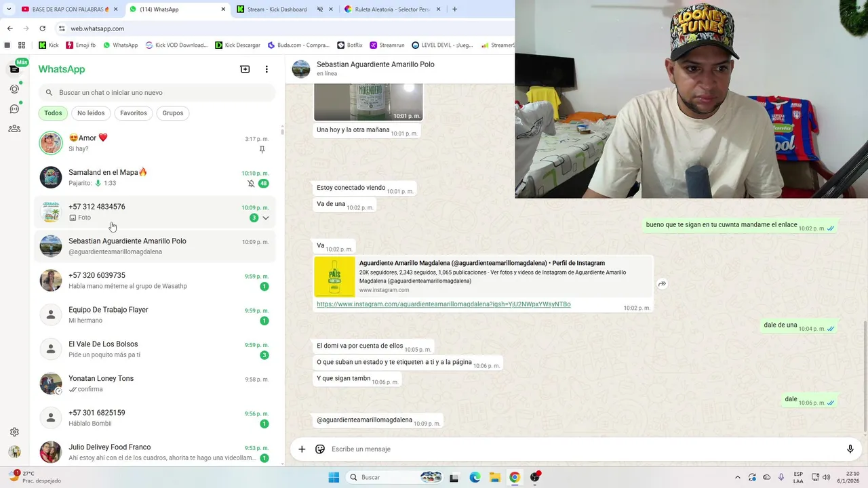Open the Emoji fb bookmark
Image resolution: width=868 pixels, height=488 pixels.
pyautogui.click(x=81, y=45)
